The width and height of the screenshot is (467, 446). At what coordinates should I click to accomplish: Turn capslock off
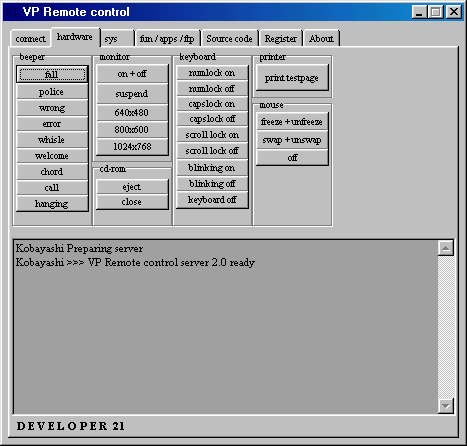tap(212, 119)
